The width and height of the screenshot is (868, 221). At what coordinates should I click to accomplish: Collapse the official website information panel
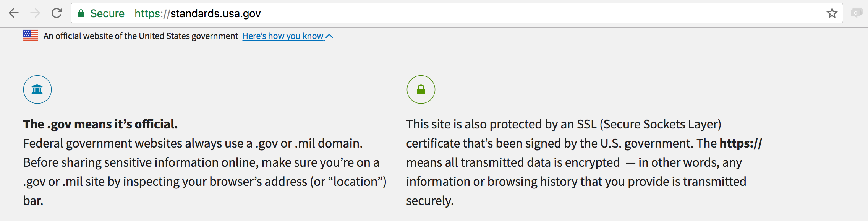pos(329,36)
